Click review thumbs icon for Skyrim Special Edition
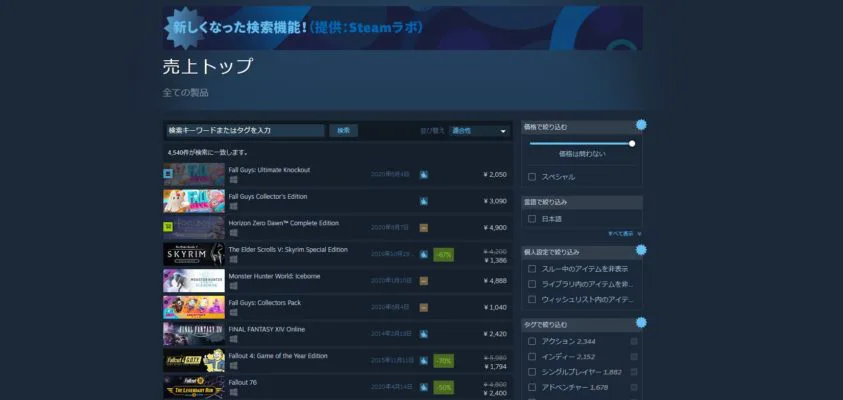843x400 pixels. pyautogui.click(x=424, y=254)
